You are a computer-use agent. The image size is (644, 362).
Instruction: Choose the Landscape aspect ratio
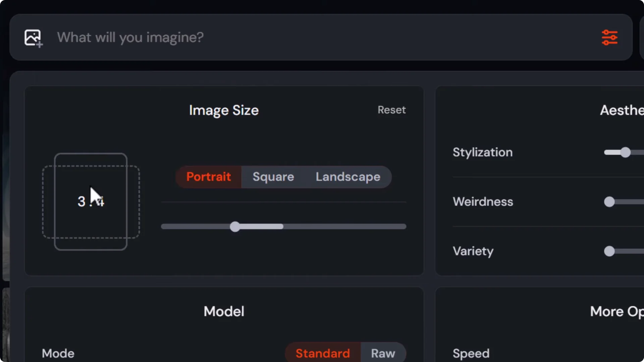click(x=347, y=177)
